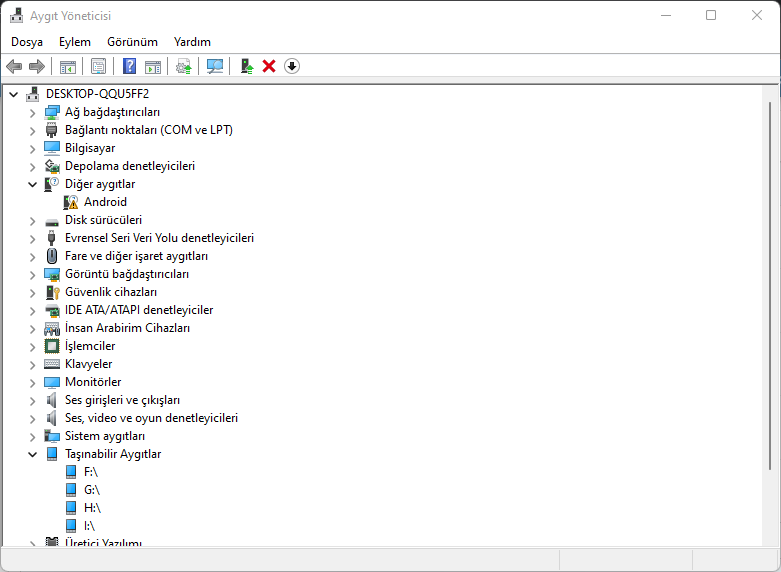Click the red X uninstall device icon
The image size is (781, 572).
click(269, 66)
